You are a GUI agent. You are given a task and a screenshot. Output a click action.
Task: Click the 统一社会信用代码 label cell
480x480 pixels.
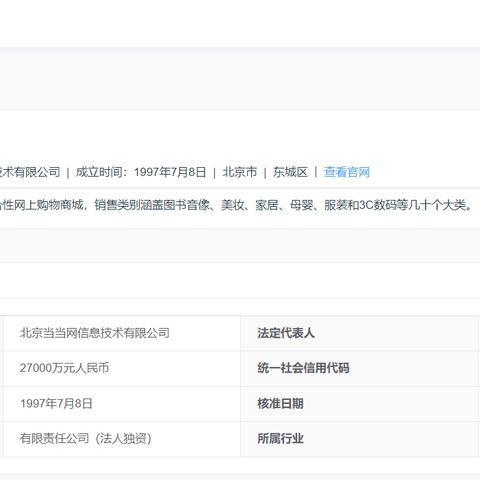(359, 368)
